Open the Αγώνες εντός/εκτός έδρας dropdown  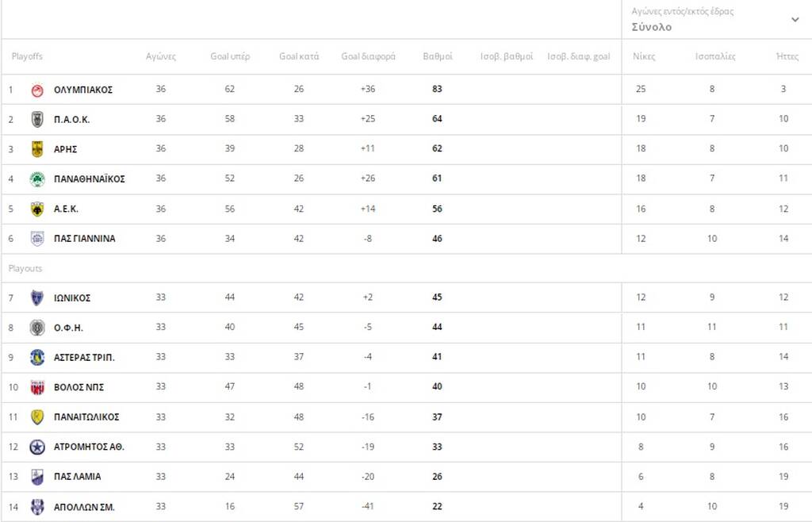click(x=716, y=19)
